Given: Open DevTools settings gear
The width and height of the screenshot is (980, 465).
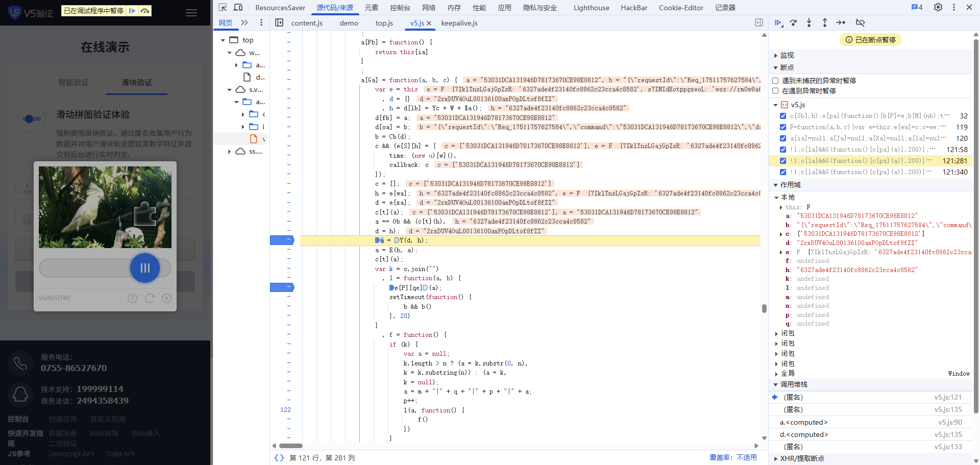Looking at the screenshot, I should (x=938, y=7).
